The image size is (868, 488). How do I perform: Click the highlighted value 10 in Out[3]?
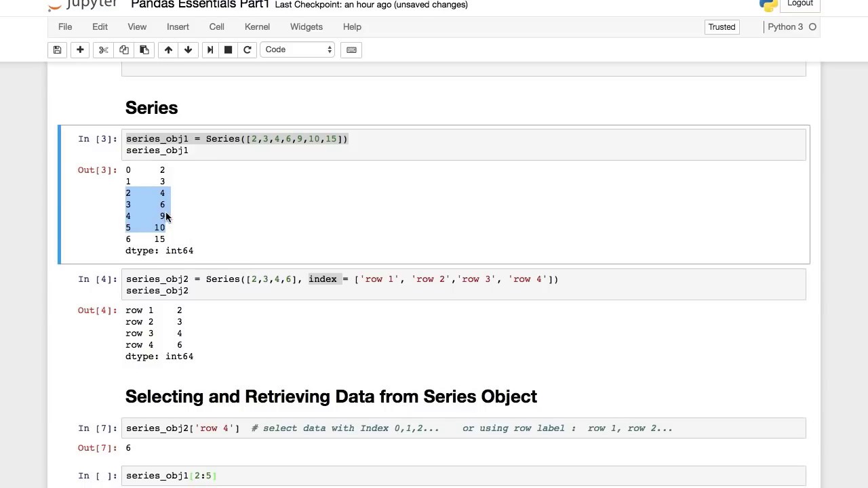(x=159, y=228)
